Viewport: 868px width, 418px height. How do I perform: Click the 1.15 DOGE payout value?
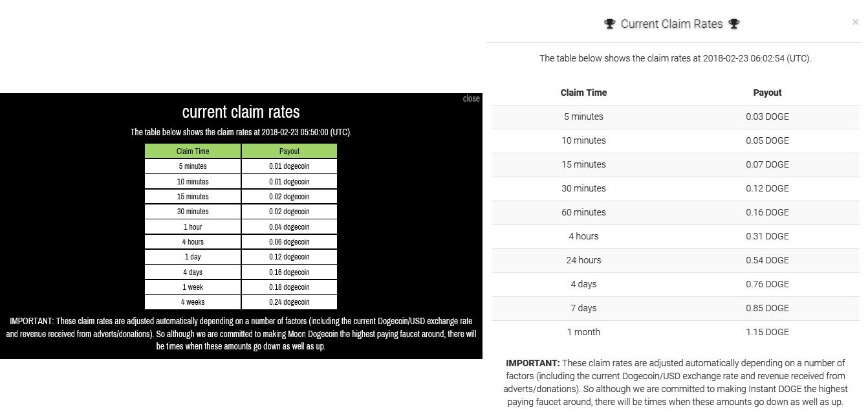tap(767, 332)
